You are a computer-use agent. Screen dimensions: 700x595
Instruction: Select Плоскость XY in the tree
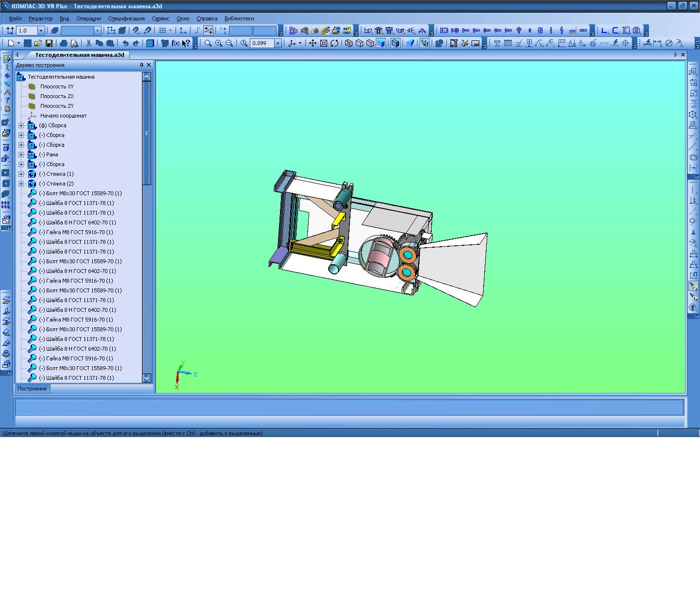point(57,86)
